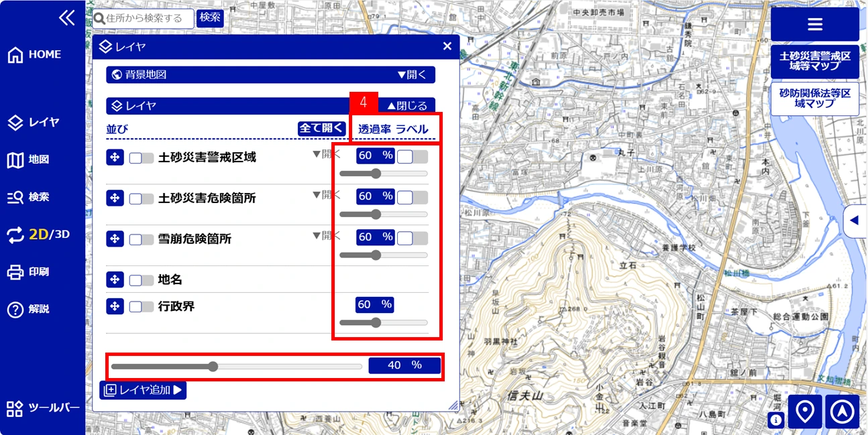Select 土砂災害警戒区域等マップ button
The width and height of the screenshot is (868, 435).
pos(815,62)
